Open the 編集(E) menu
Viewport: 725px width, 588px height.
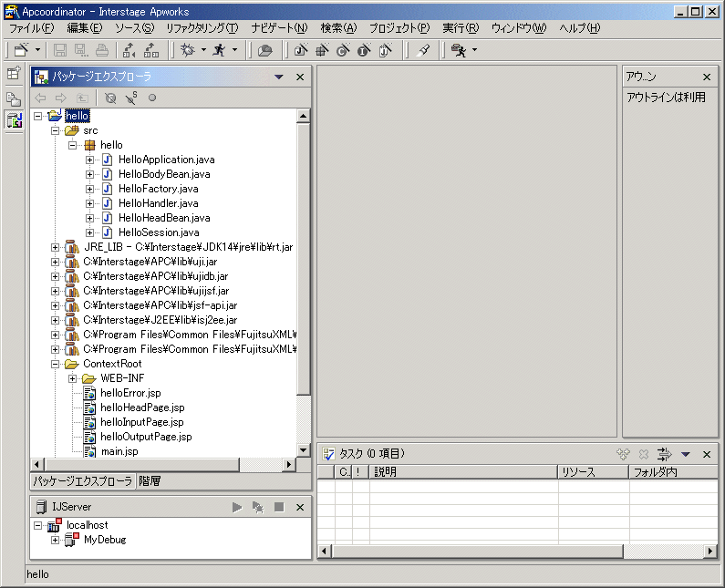(x=85, y=28)
